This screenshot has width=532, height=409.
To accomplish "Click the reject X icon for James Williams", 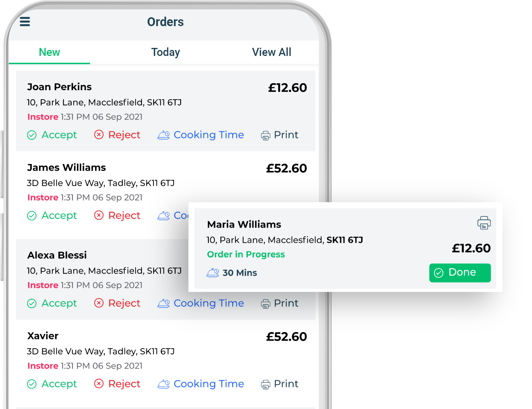I will point(99,215).
